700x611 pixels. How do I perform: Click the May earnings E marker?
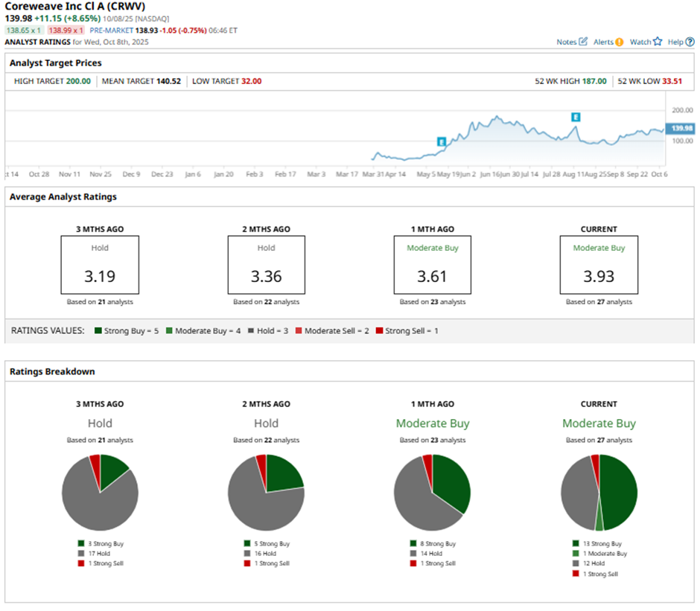441,142
